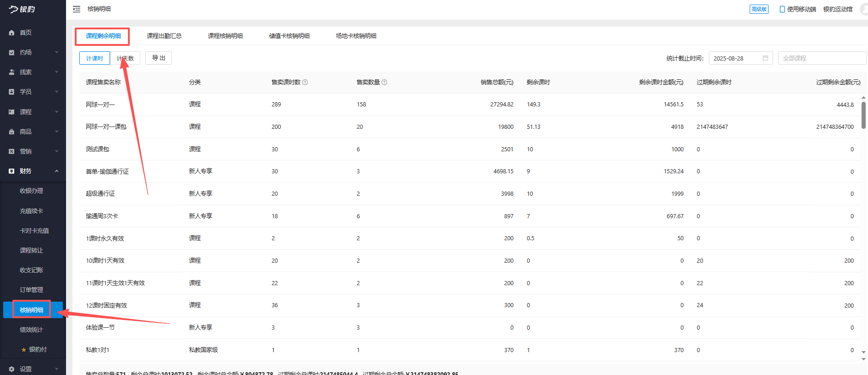Expand the 约场 sidebar menu

[33, 52]
